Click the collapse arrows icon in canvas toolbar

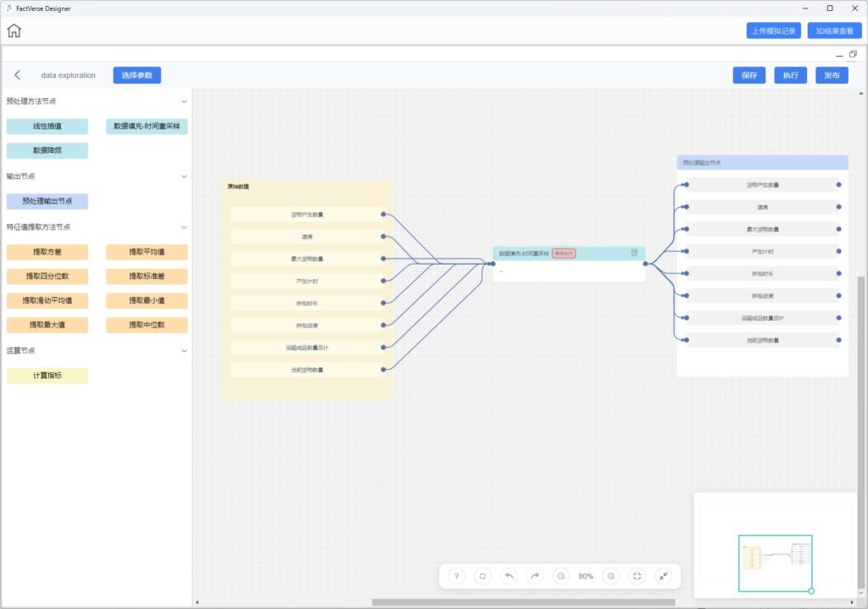pos(663,576)
